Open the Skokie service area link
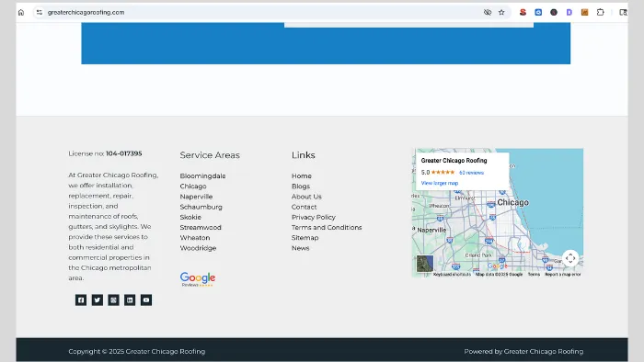Image resolution: width=644 pixels, height=362 pixels. (190, 217)
